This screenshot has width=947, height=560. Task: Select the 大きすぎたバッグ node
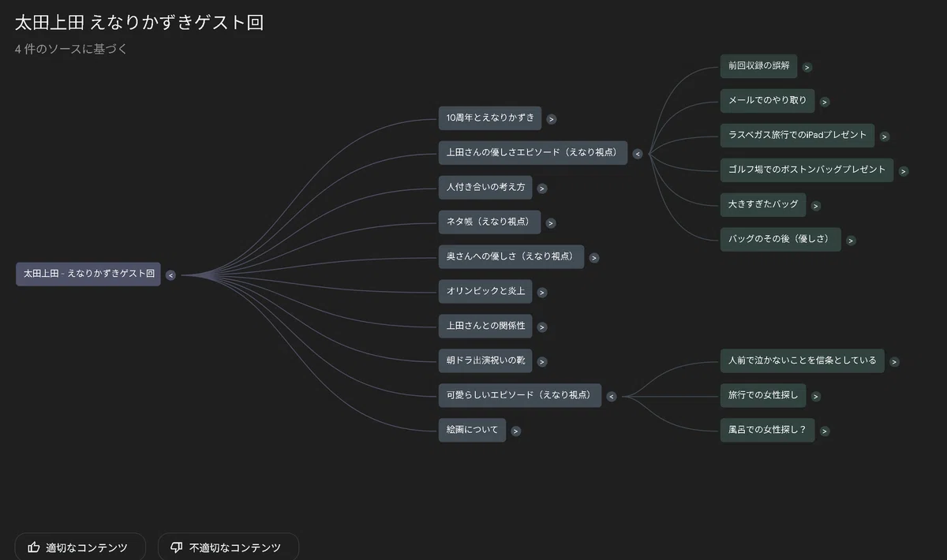(x=763, y=205)
